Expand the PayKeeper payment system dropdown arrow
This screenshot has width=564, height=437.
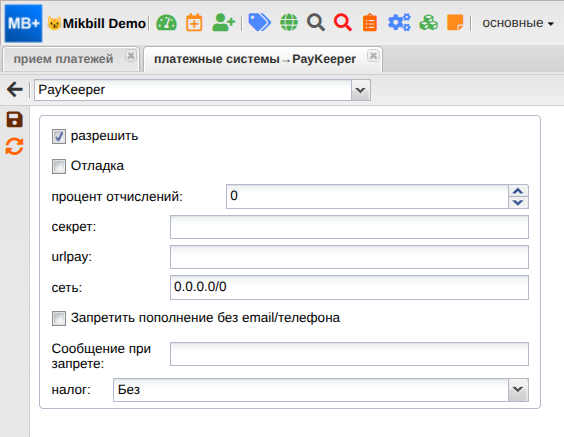click(x=361, y=90)
